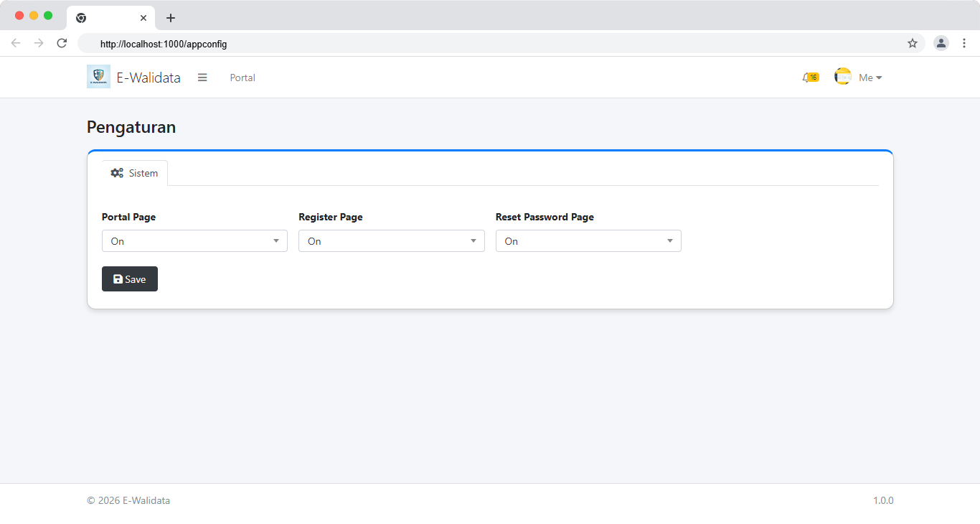Open a new browser tab
The width and height of the screenshot is (980, 524).
point(170,18)
